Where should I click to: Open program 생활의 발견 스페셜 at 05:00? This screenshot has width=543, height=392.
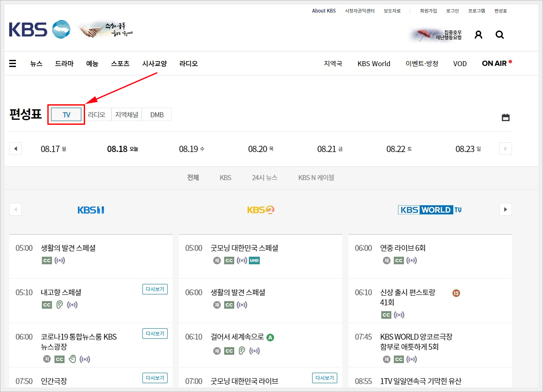click(68, 248)
